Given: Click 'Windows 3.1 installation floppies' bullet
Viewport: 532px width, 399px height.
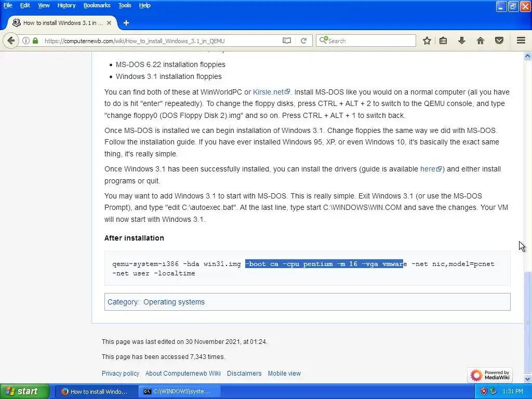Looking at the screenshot, I should [x=169, y=77].
